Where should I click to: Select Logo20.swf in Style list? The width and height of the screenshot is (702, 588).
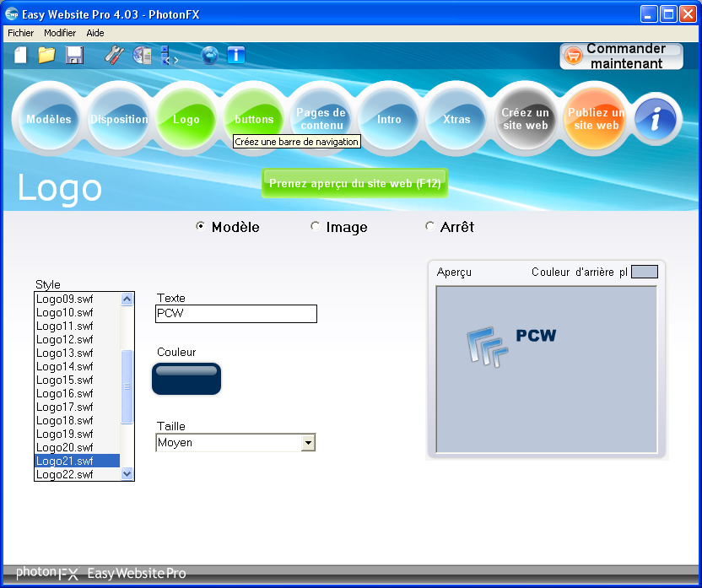click(x=77, y=447)
